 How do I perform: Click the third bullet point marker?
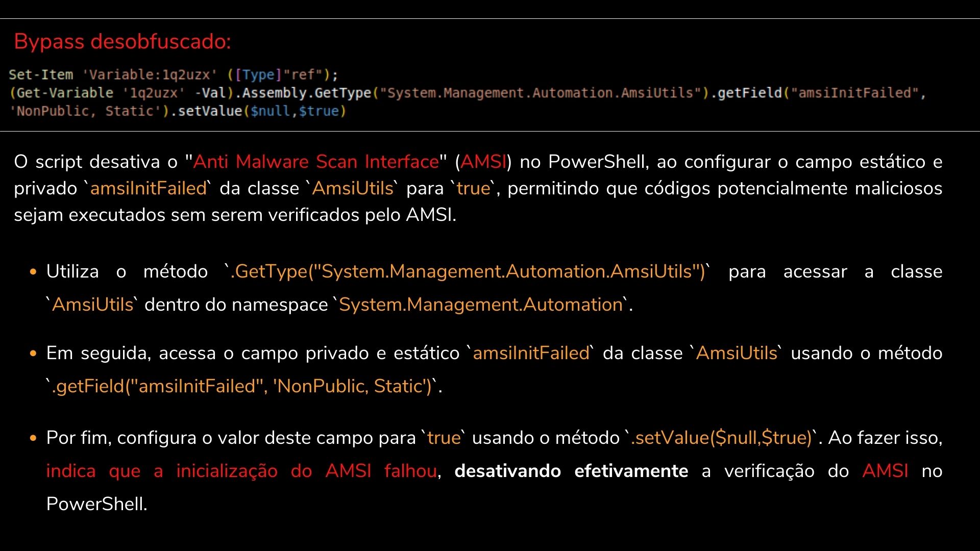(33, 437)
